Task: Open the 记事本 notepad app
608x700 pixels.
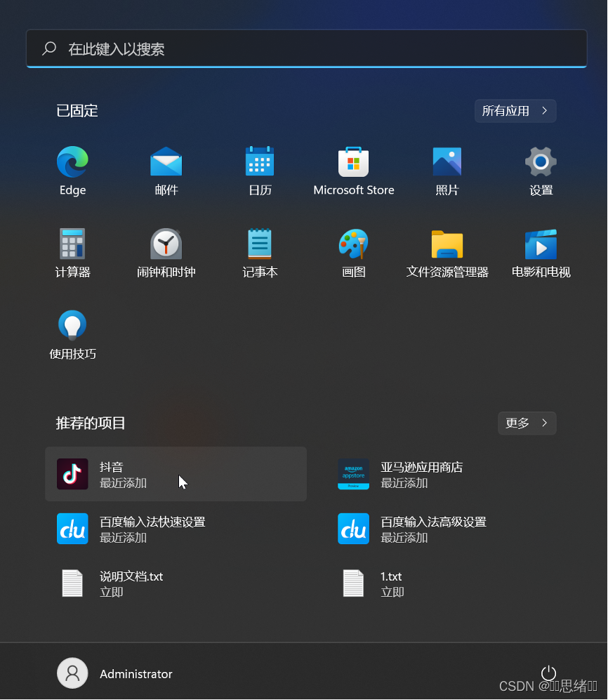Action: tap(260, 253)
